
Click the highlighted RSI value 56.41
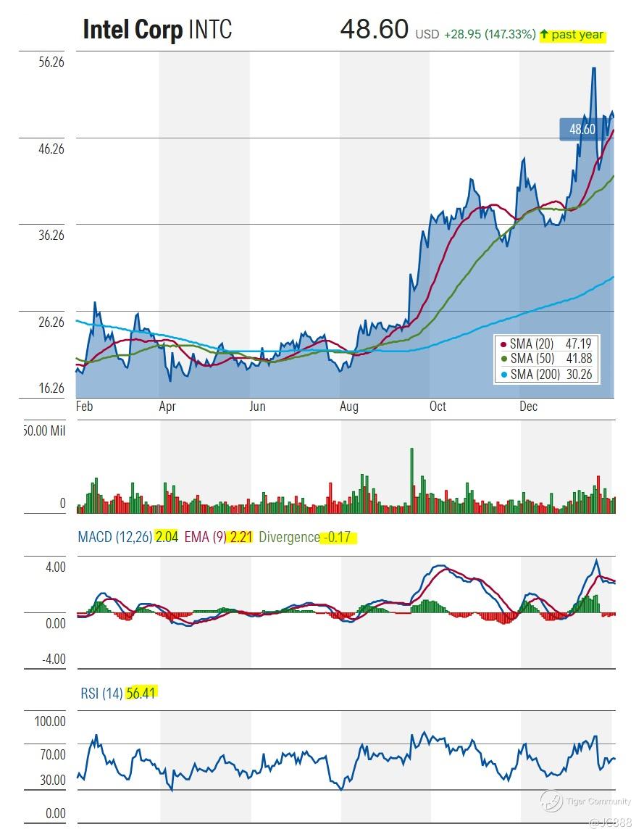click(141, 693)
